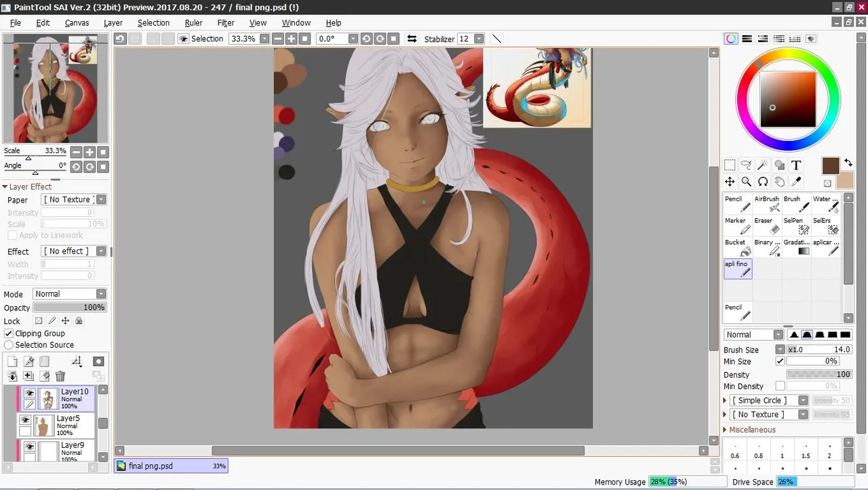Toggle lock opacity (preserve transparency)
868x490 pixels.
pos(39,321)
